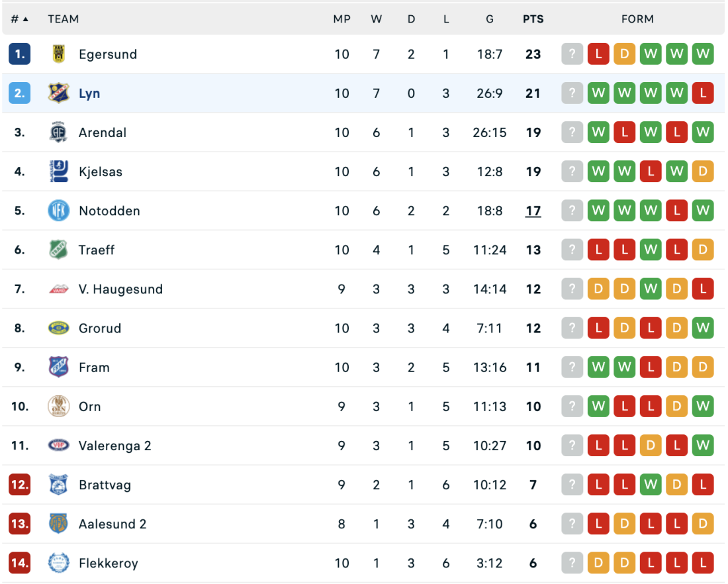The height and width of the screenshot is (584, 728).
Task: Click the MP column header
Action: click(341, 19)
